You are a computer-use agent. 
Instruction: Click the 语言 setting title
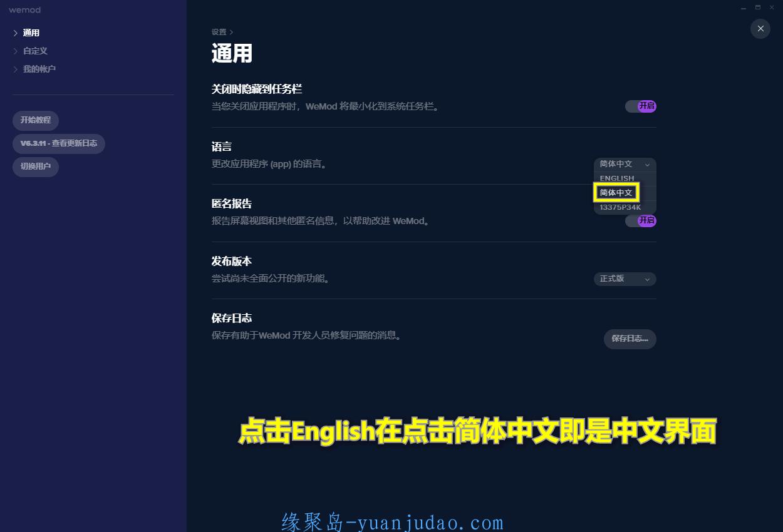[222, 146]
